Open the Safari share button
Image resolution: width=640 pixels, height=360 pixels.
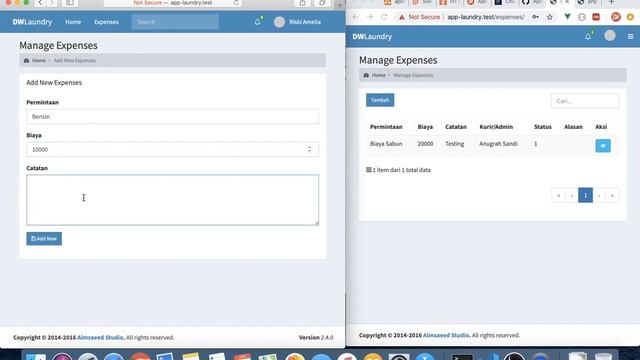pos(302,3)
